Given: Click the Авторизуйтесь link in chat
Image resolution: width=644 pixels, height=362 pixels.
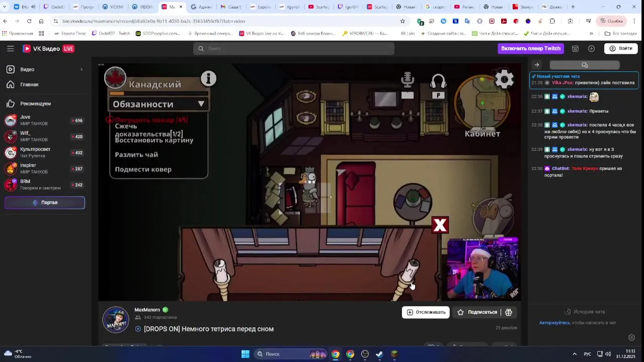Looking at the screenshot, I should tap(554, 323).
